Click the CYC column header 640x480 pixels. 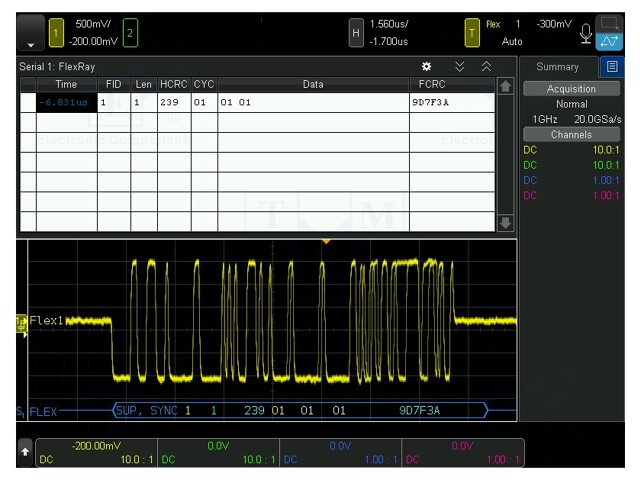(204, 84)
